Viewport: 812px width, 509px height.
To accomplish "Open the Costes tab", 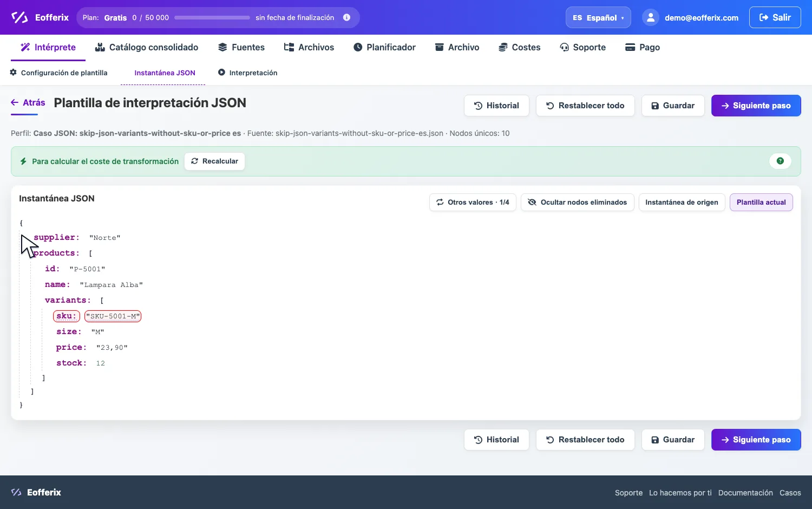I will (x=520, y=47).
